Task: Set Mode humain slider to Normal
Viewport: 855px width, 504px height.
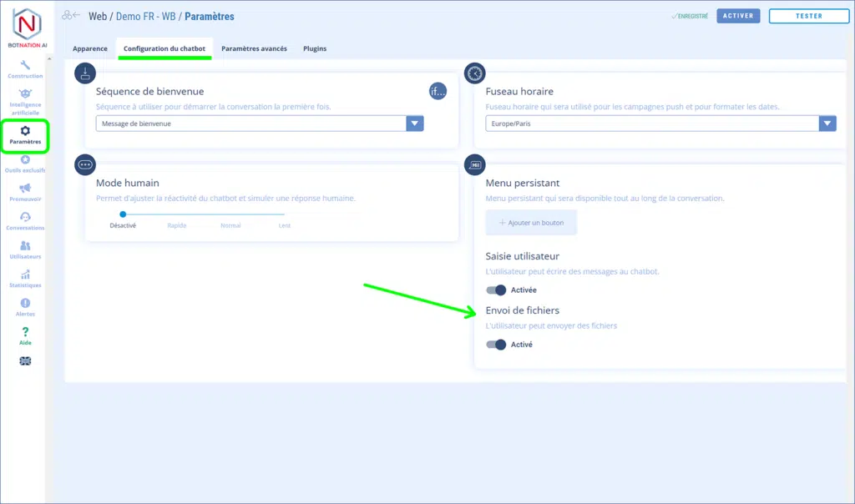Action: coord(230,215)
